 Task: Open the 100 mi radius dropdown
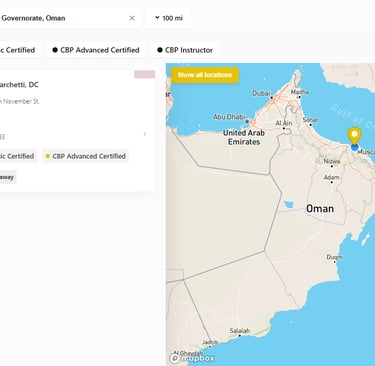click(x=169, y=18)
